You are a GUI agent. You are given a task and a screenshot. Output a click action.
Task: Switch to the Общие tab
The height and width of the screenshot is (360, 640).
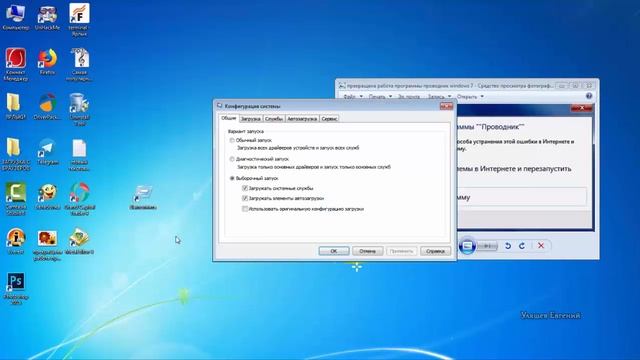coord(229,118)
